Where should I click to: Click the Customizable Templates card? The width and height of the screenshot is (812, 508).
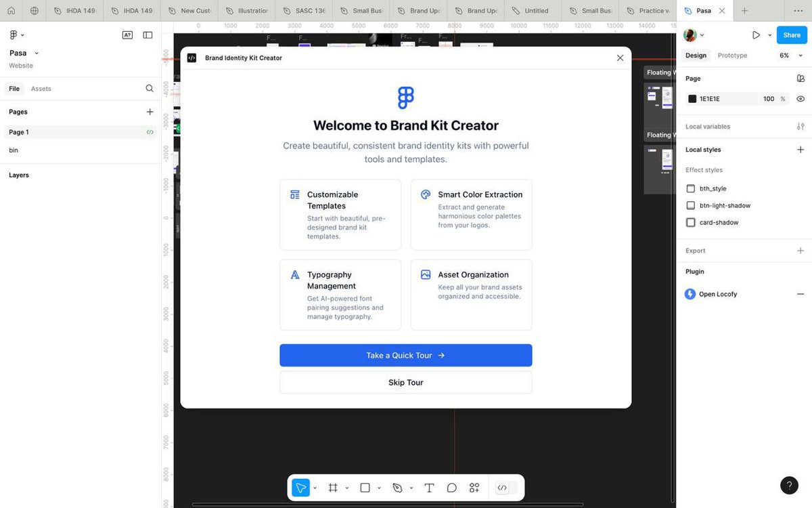[340, 215]
